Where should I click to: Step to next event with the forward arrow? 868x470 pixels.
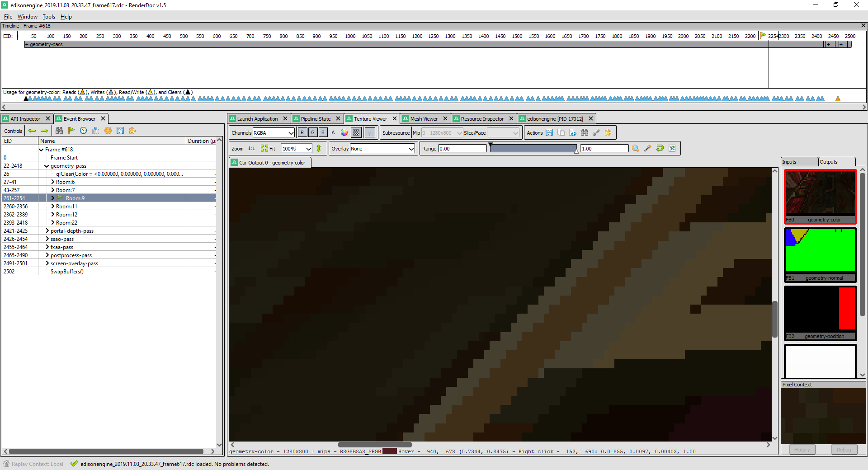44,131
